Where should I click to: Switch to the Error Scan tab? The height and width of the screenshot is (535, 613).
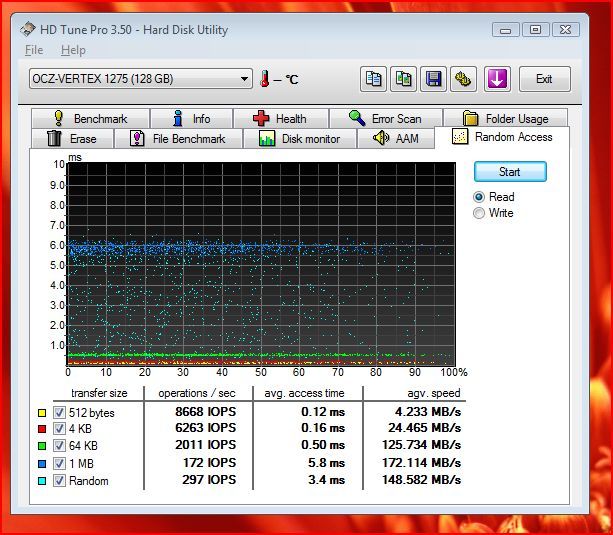(x=386, y=118)
